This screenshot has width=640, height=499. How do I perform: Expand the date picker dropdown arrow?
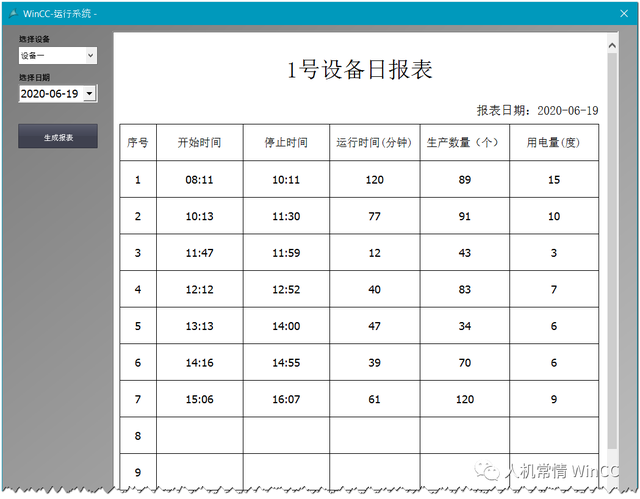point(90,93)
